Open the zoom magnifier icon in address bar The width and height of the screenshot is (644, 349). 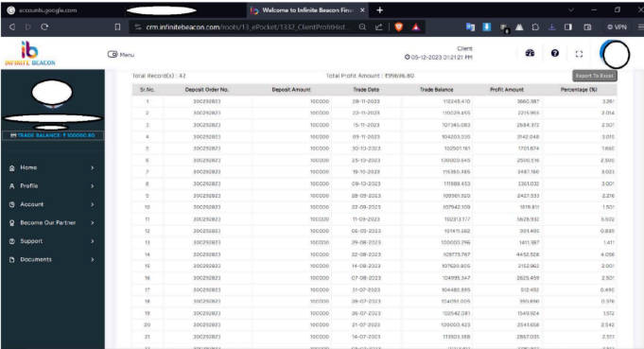point(362,27)
